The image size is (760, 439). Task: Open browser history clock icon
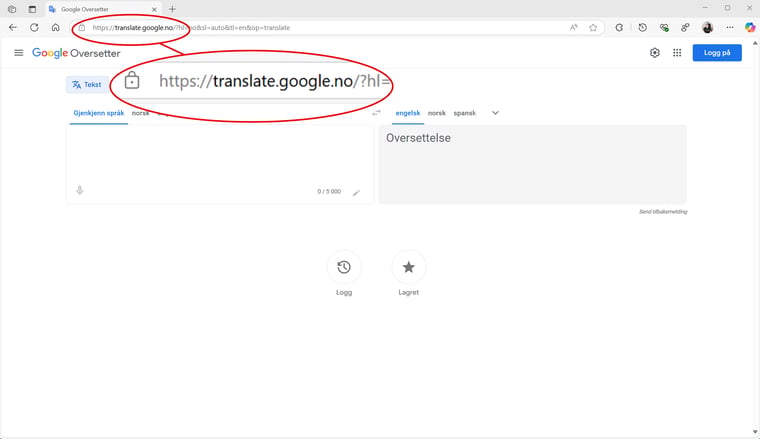click(x=642, y=28)
